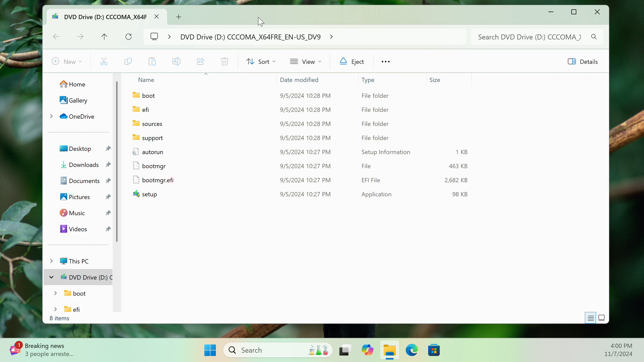This screenshot has width=644, height=362.
Task: Select the autorun file icon
Action: tap(136, 152)
